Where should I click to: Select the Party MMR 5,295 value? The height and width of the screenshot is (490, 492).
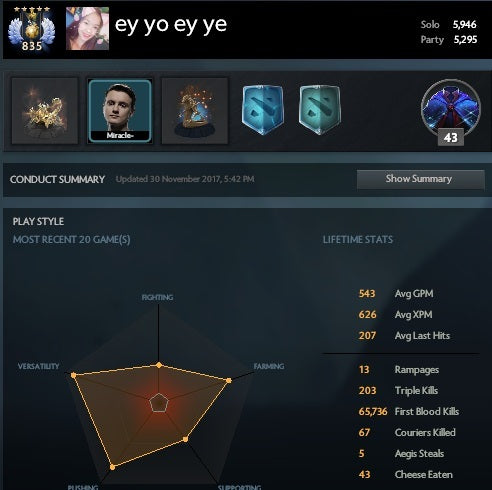pyautogui.click(x=465, y=40)
